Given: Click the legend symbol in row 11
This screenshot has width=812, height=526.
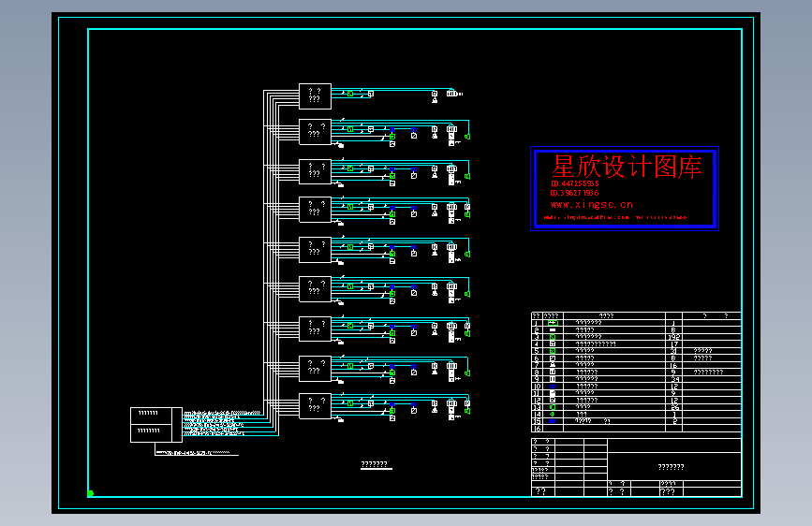Looking at the screenshot, I should pos(553,393).
